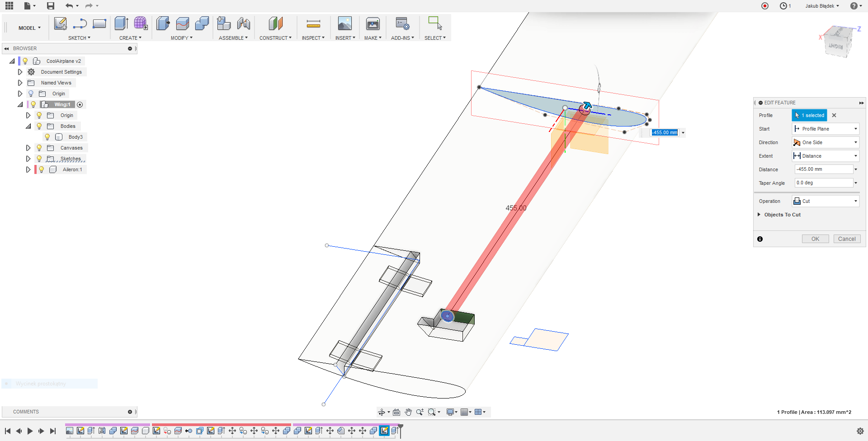Open the Direction One Side dropdown

tap(826, 142)
